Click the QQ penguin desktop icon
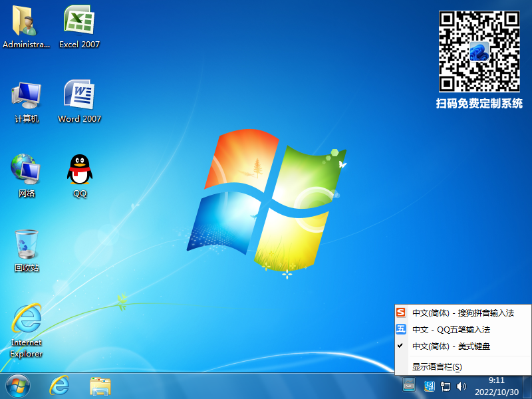 pos(80,170)
